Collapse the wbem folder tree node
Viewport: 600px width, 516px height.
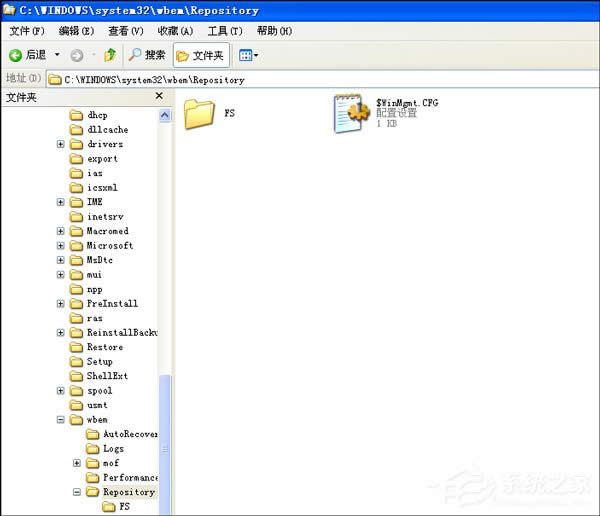coord(61,420)
